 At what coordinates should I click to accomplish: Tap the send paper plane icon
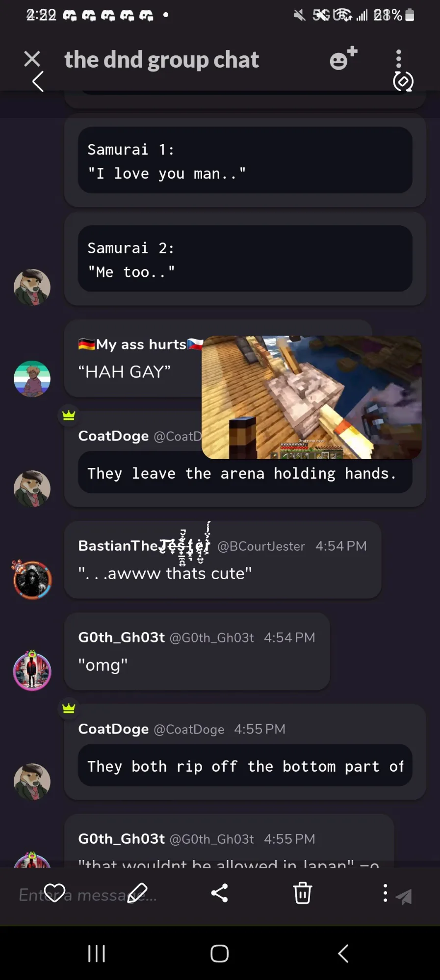click(x=404, y=897)
